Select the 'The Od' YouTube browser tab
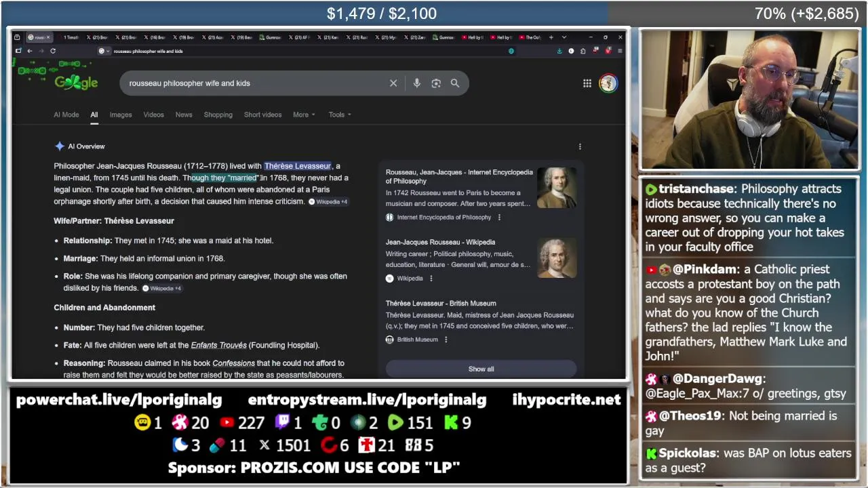868x488 pixels. 531,37
